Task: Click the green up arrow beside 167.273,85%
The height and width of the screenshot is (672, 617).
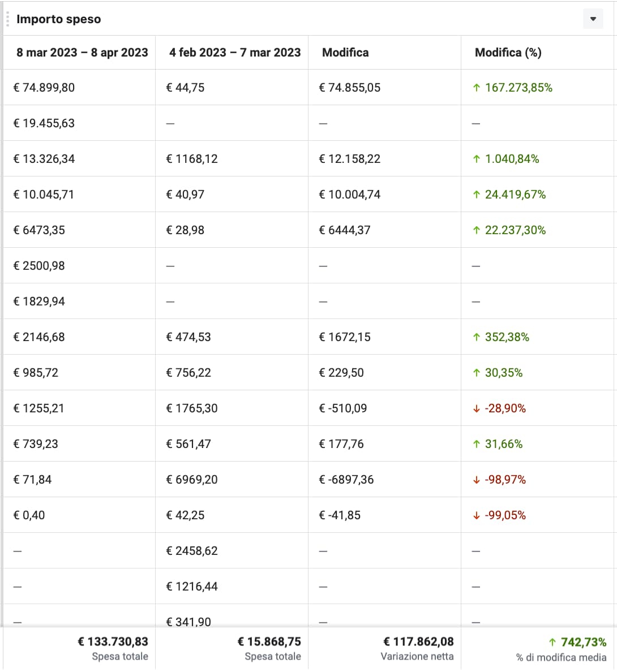Action: click(477, 88)
